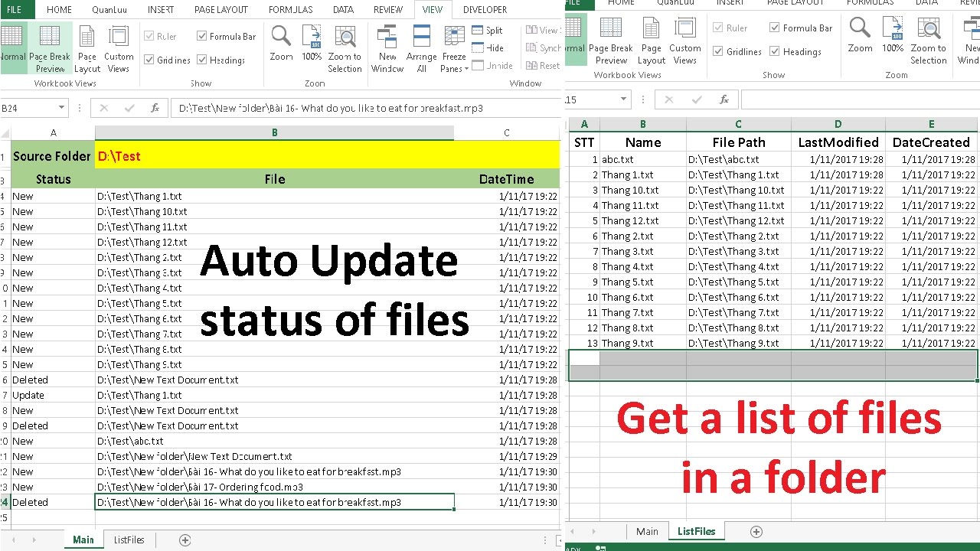980x551 pixels.
Task: Set zoom to 100% in left window
Action: click(x=312, y=44)
